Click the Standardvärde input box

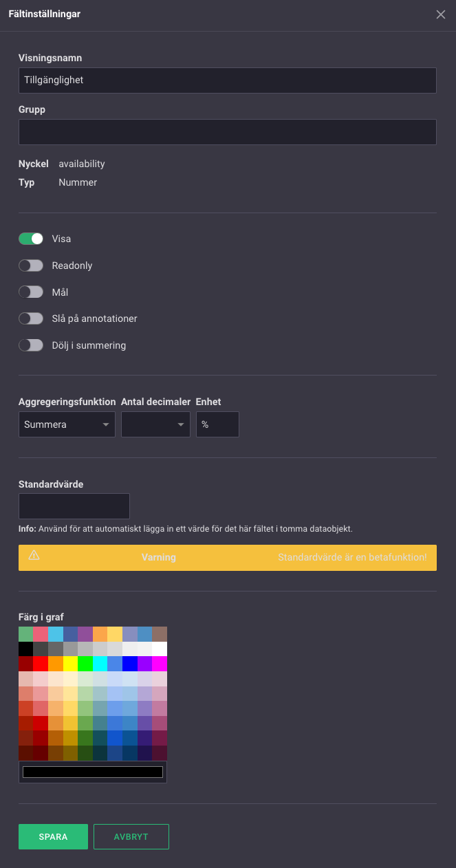point(74,506)
